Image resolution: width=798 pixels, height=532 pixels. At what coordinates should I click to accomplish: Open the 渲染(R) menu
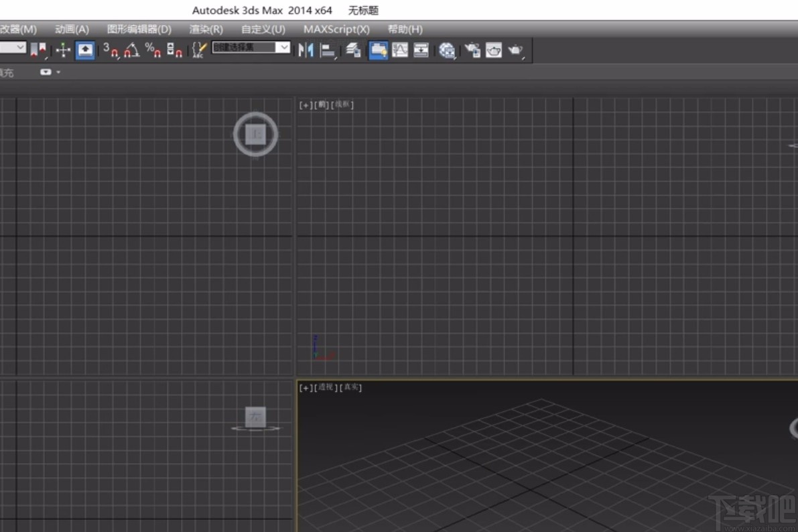pyautogui.click(x=205, y=29)
